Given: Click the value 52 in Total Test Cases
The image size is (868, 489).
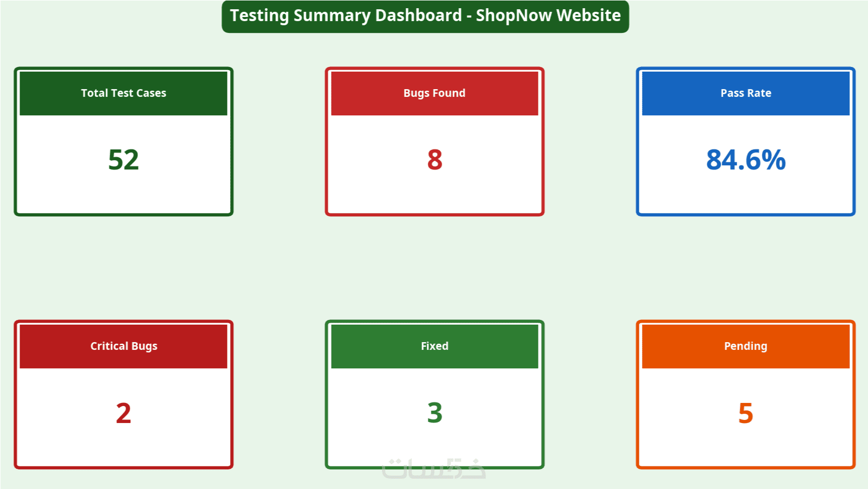Looking at the screenshot, I should [x=124, y=160].
